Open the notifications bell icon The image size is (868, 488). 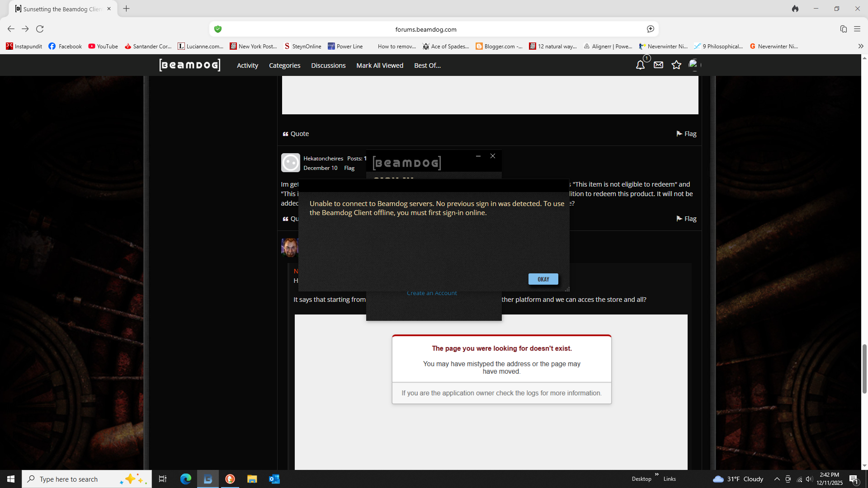[640, 65]
